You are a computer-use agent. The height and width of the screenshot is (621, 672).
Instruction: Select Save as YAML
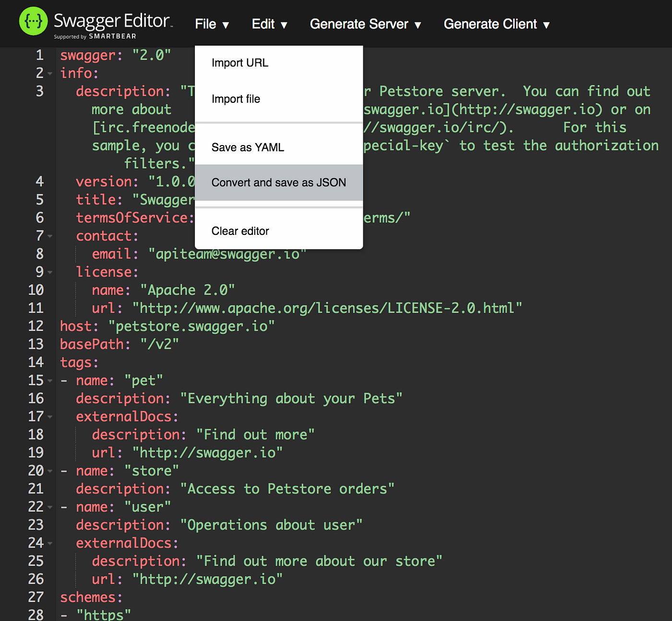(279, 147)
